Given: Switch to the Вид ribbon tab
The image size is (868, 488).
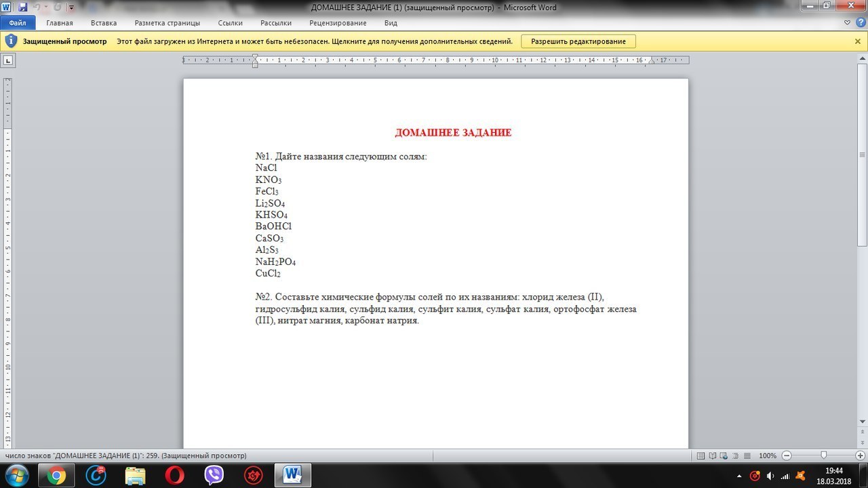Looking at the screenshot, I should 391,22.
